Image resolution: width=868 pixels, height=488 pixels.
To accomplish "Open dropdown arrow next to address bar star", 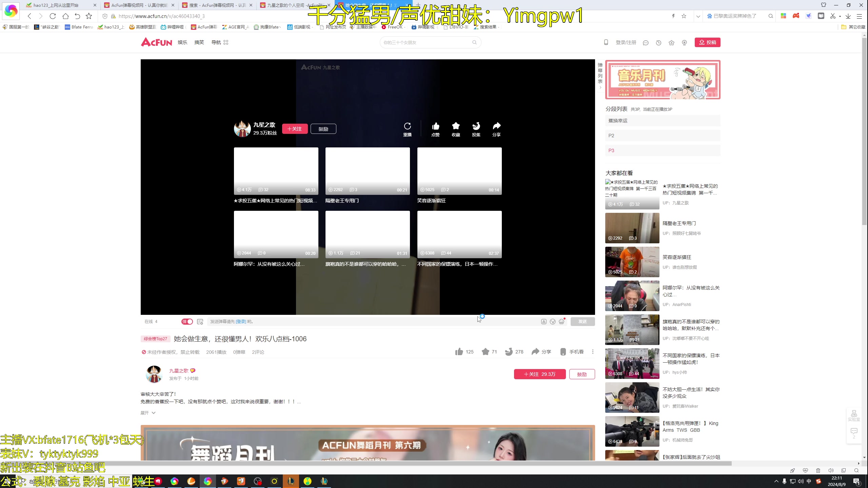I will tap(698, 16).
